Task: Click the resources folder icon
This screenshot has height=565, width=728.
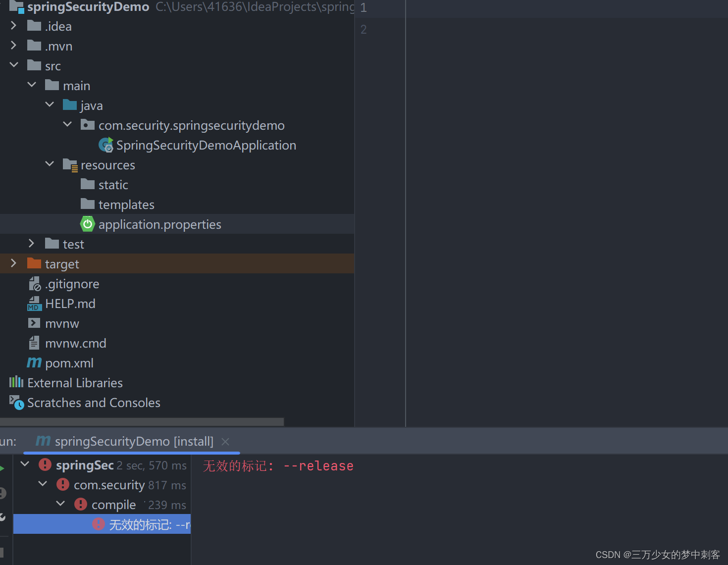Action: tap(70, 165)
